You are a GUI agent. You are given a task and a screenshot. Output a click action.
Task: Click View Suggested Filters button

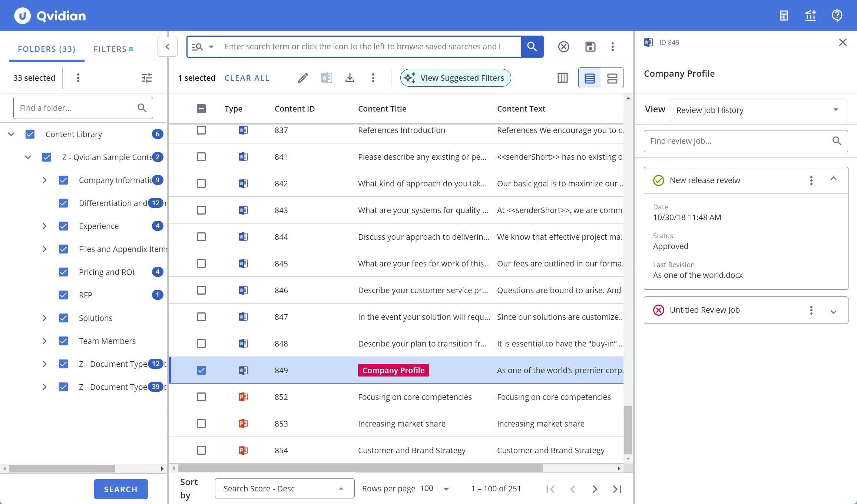(x=456, y=78)
